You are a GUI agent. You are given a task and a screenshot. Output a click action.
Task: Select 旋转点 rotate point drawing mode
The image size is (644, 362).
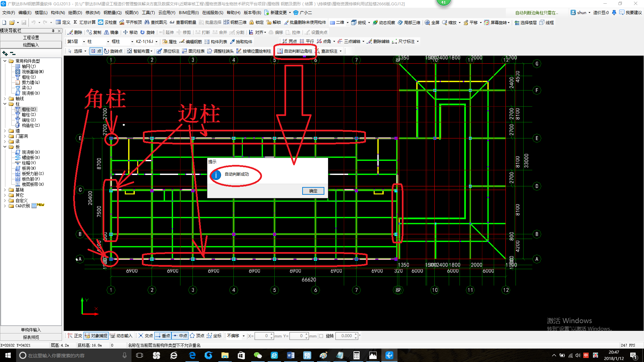point(113,51)
